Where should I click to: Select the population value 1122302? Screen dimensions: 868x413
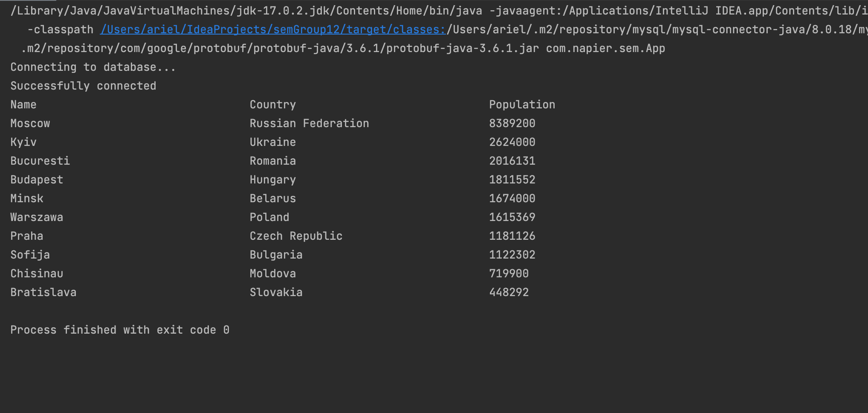512,255
